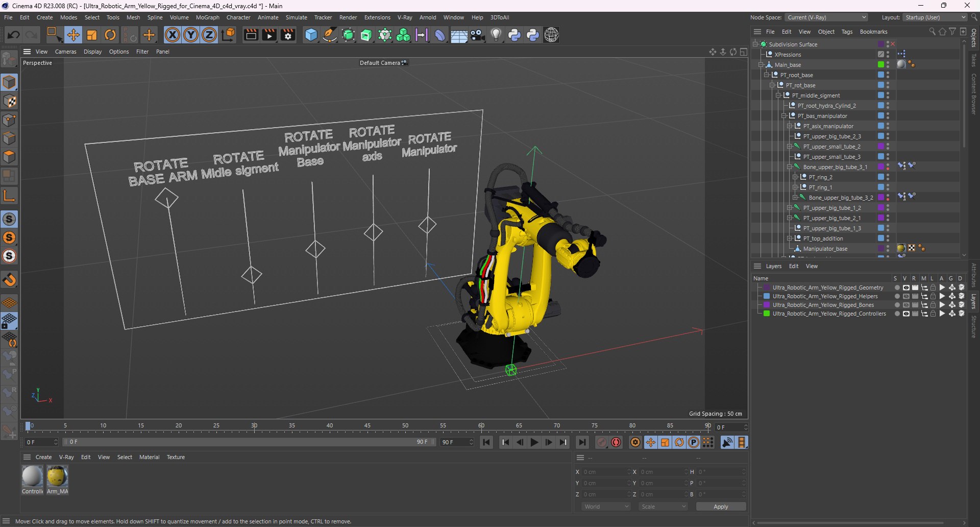
Task: Click blue color swatch of Helpers layer
Action: [766, 296]
